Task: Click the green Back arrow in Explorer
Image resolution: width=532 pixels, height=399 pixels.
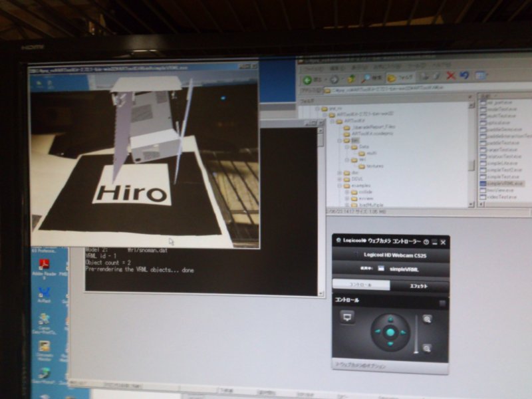Action: pos(307,80)
